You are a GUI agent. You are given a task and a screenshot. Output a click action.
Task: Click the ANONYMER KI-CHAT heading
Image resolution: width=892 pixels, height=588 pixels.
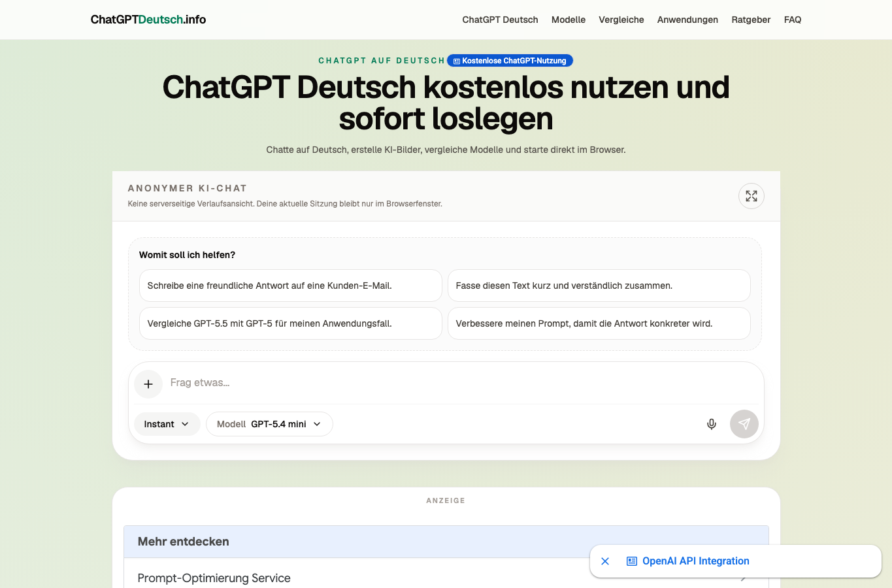(188, 188)
